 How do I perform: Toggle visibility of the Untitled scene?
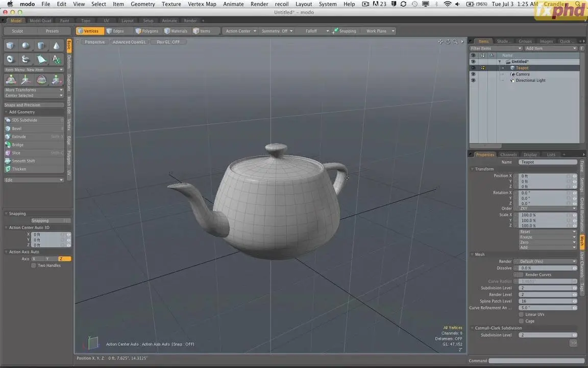coord(473,61)
